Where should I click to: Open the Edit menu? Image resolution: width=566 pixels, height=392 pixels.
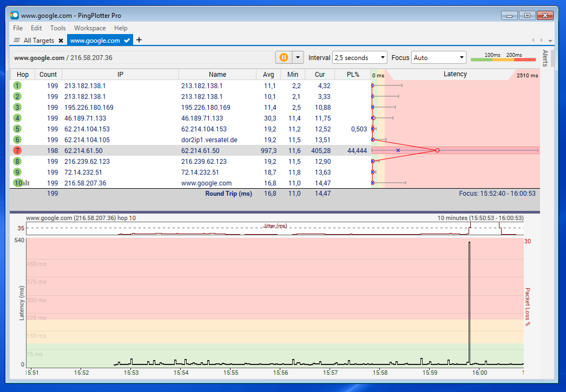pos(36,28)
